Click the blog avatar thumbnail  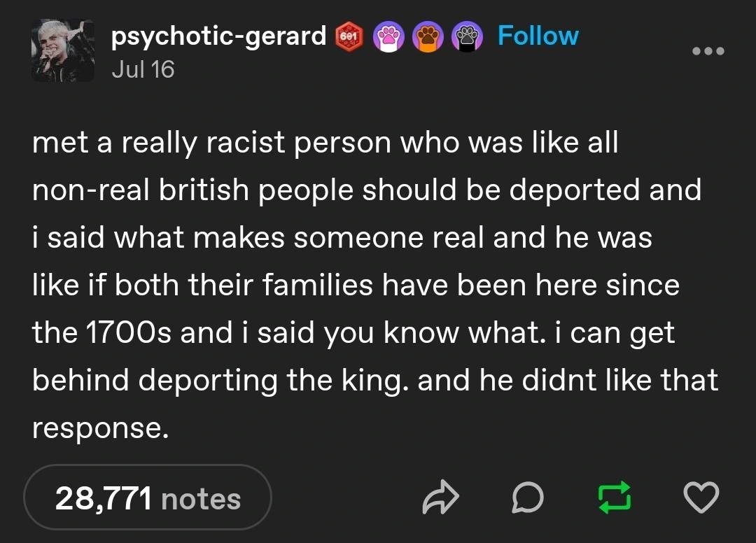click(63, 50)
